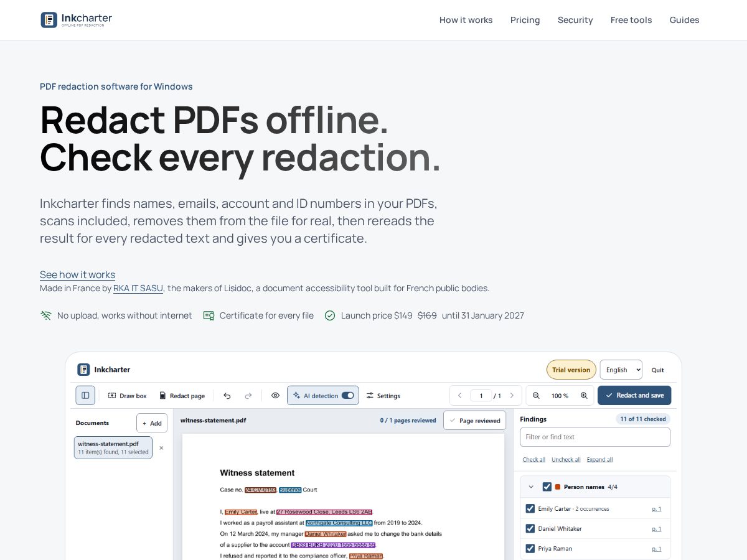Screen dimensions: 747x560
Task: Click the 'Witness statement' document heading
Action: (257, 473)
